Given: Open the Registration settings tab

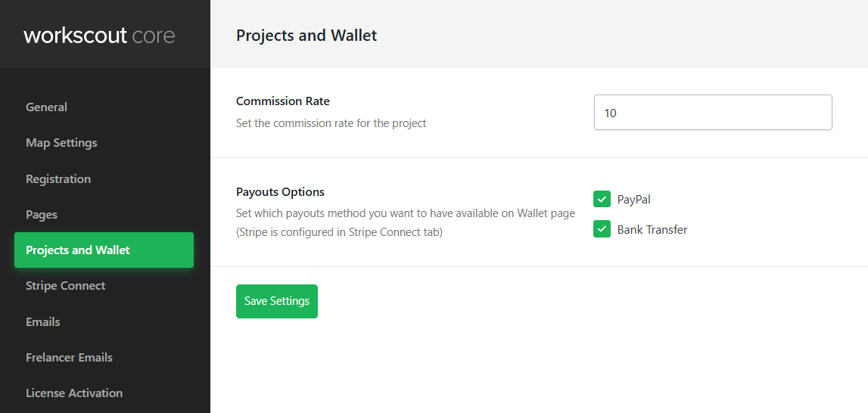Looking at the screenshot, I should [58, 179].
